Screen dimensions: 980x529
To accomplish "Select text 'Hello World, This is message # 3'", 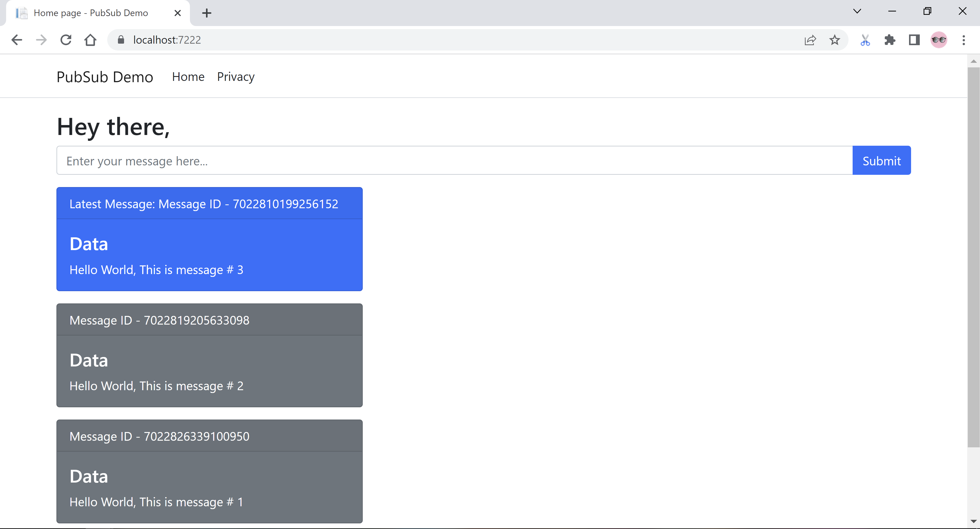I will point(156,270).
